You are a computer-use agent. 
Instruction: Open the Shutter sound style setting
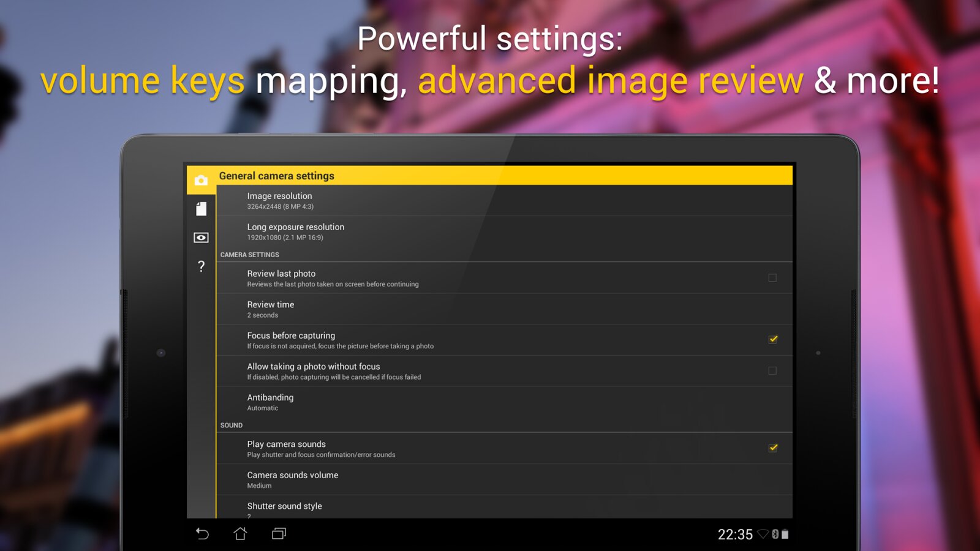coord(504,507)
